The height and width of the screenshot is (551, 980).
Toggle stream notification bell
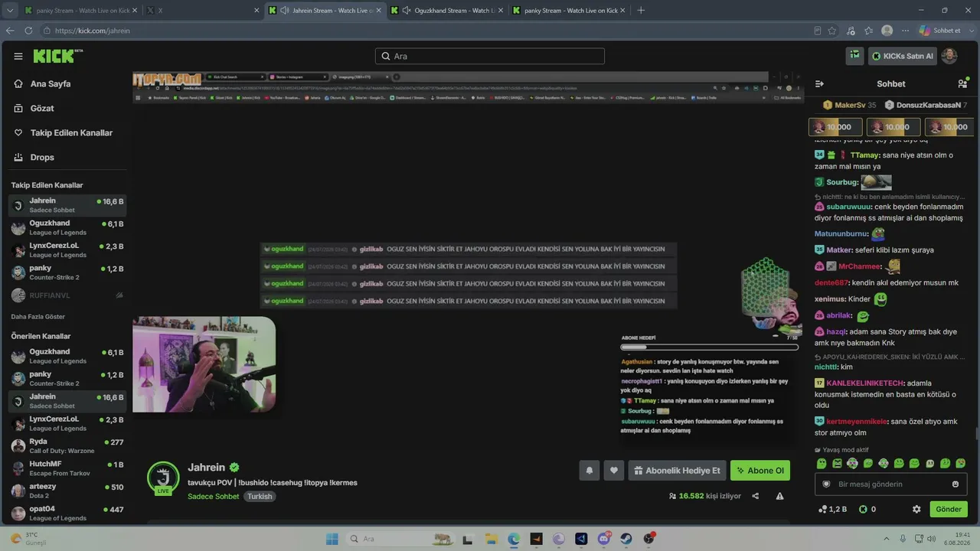click(x=590, y=471)
